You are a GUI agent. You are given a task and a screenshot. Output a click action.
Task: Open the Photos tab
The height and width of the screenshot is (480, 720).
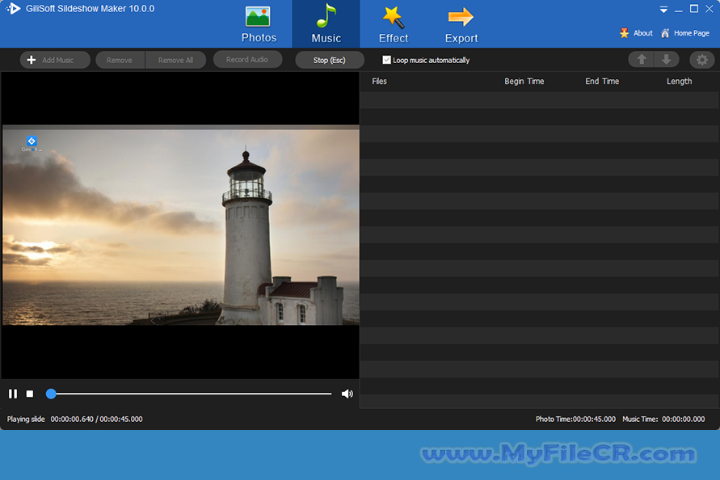(259, 24)
